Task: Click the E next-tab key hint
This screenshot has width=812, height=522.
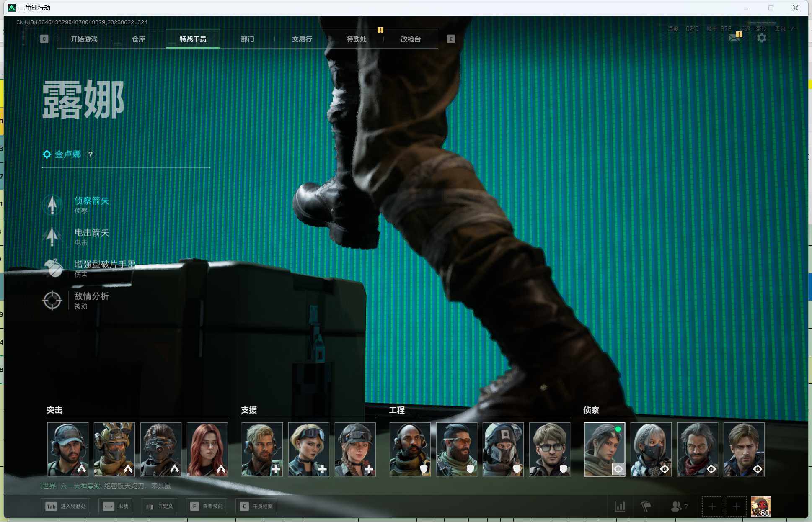Action: 451,39
